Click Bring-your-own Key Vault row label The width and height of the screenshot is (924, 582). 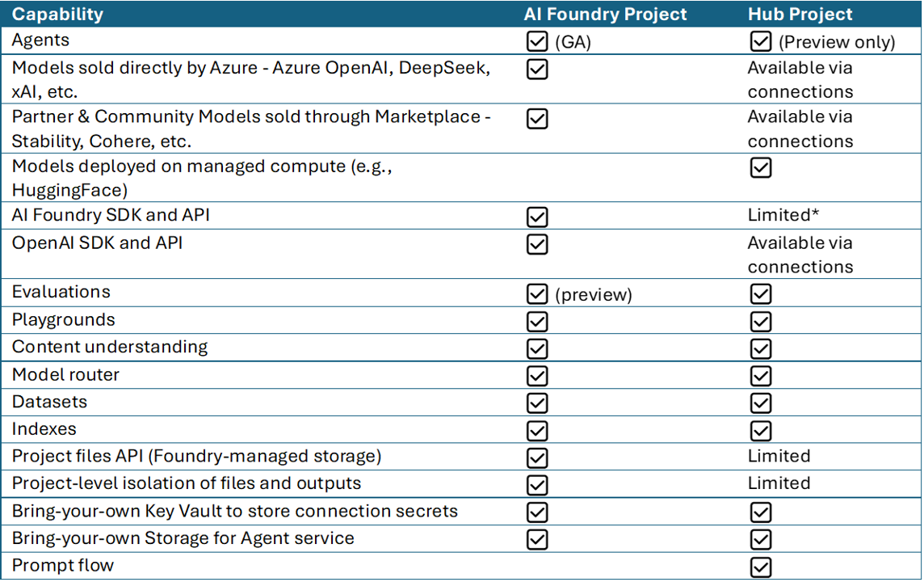click(x=234, y=511)
